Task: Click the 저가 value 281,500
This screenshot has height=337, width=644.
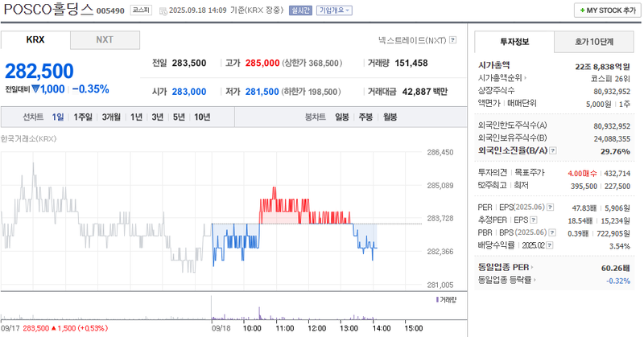Action: click(x=262, y=92)
